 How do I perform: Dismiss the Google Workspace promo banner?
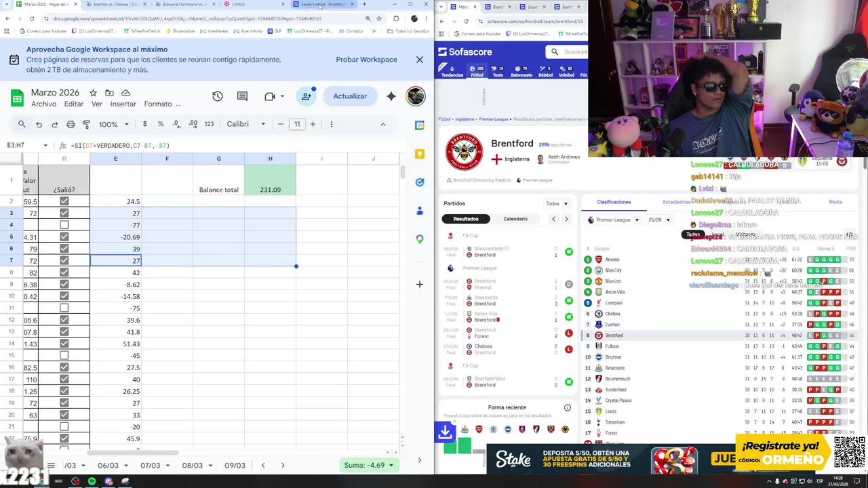pos(420,60)
